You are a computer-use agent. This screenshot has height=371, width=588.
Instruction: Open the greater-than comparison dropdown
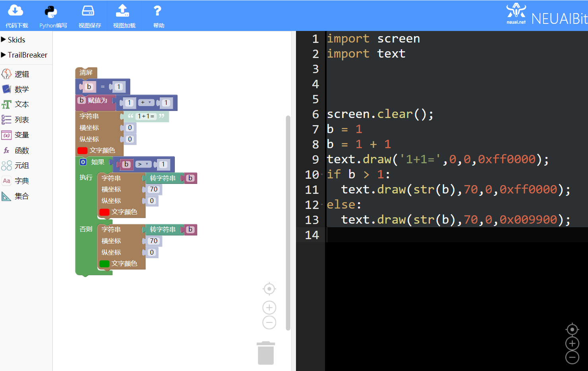[143, 164]
